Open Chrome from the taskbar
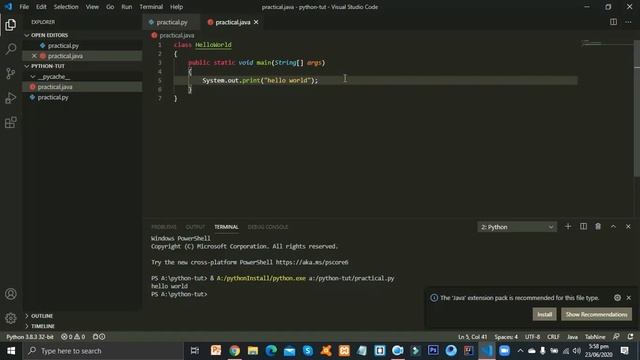 (234, 351)
